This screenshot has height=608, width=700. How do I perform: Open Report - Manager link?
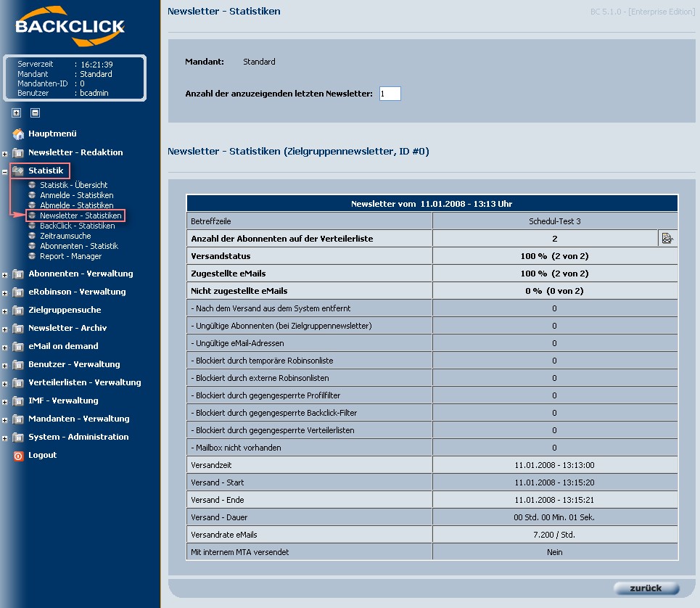[71, 256]
